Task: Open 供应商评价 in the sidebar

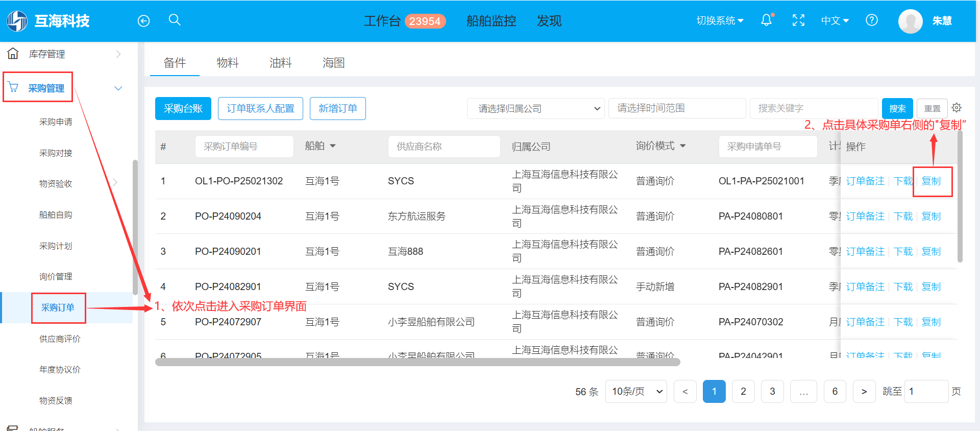Action: pyautogui.click(x=60, y=339)
